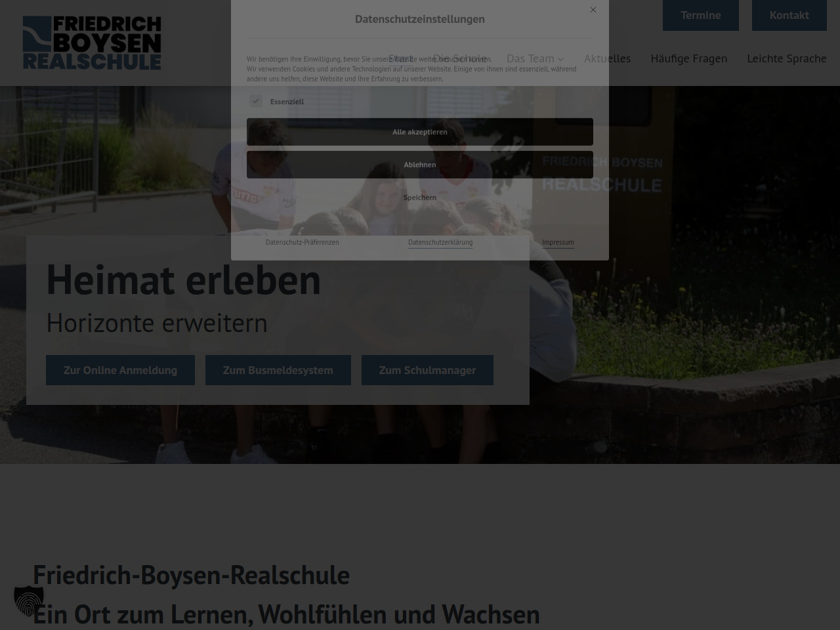Click Speichern in the cookie dialog
Screen dimensions: 840x630
420,198
